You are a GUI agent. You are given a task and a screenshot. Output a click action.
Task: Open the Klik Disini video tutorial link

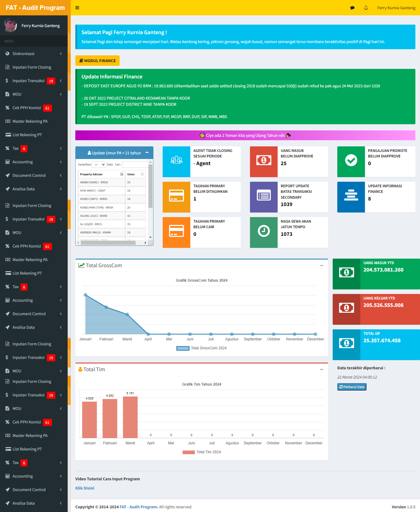(x=85, y=488)
